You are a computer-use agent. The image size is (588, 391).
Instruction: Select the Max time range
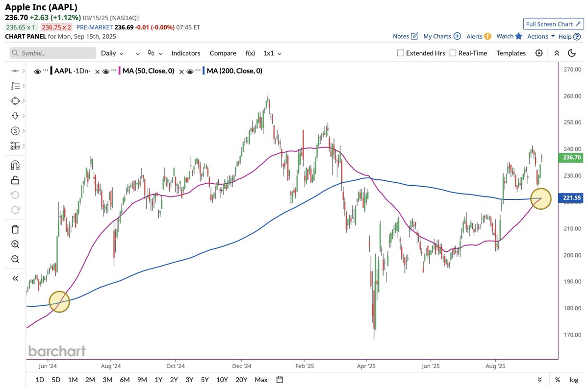pyautogui.click(x=261, y=380)
